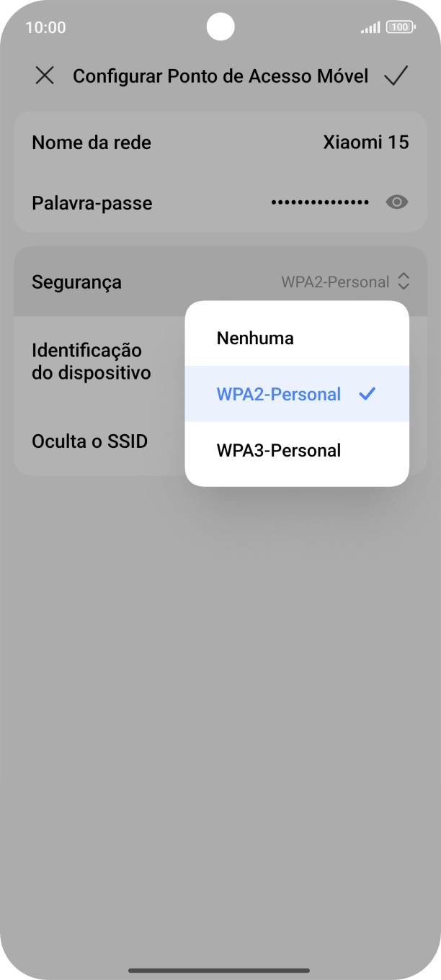Expand the Identificação do dispositivo setting
441x980 pixels.
[91, 361]
